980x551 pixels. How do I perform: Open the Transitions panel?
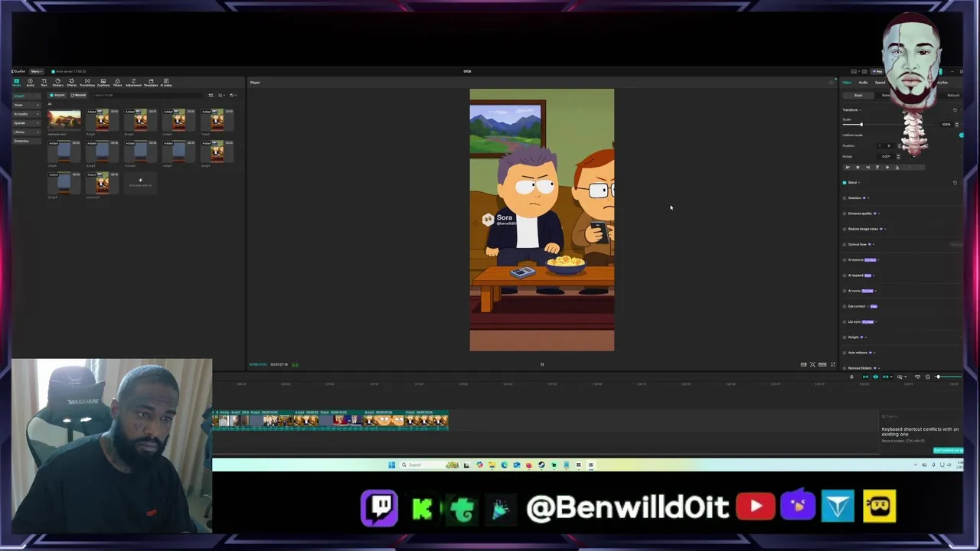point(87,82)
